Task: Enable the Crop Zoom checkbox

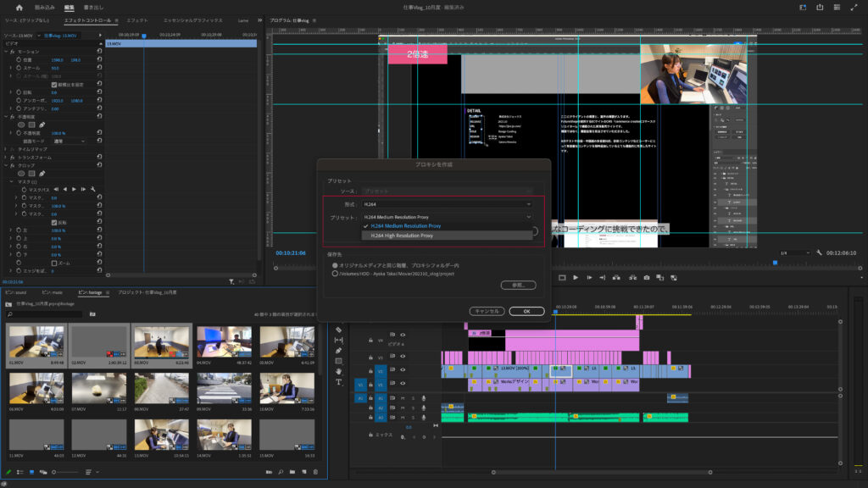Action: pyautogui.click(x=54, y=263)
